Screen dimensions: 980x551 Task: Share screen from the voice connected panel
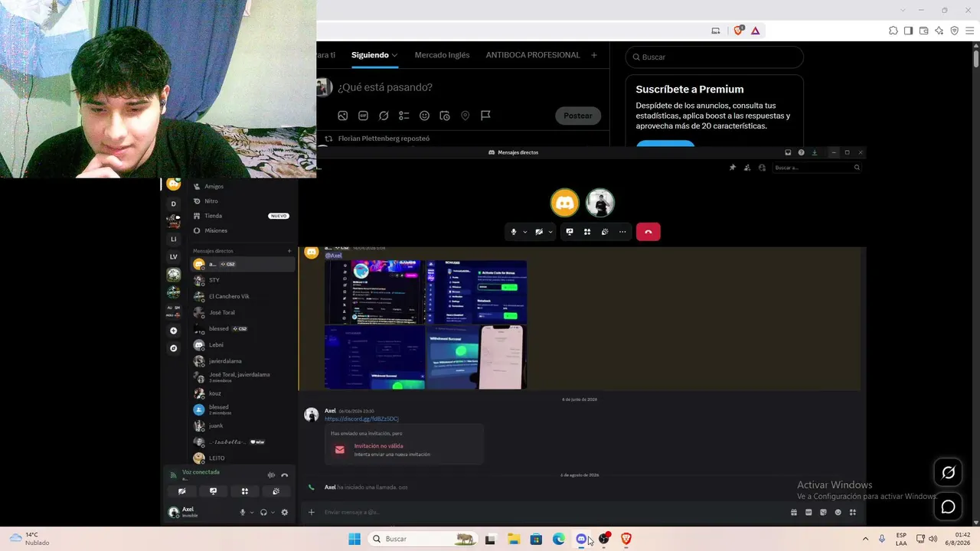pos(213,491)
